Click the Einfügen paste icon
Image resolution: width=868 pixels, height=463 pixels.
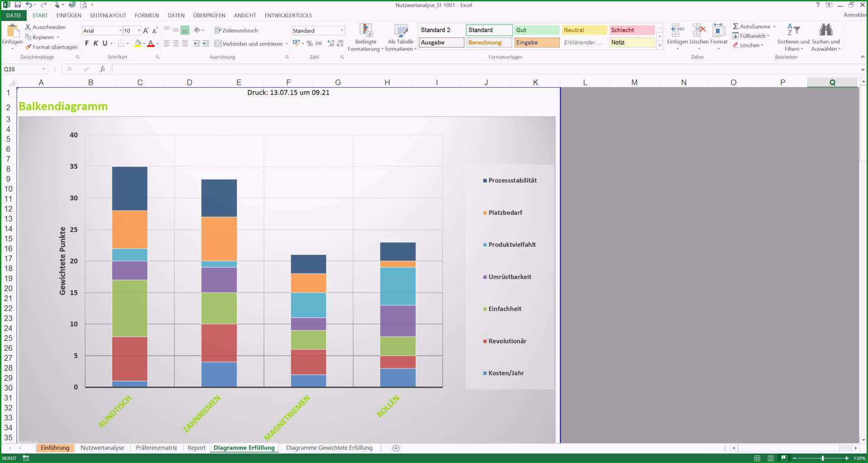(13, 31)
